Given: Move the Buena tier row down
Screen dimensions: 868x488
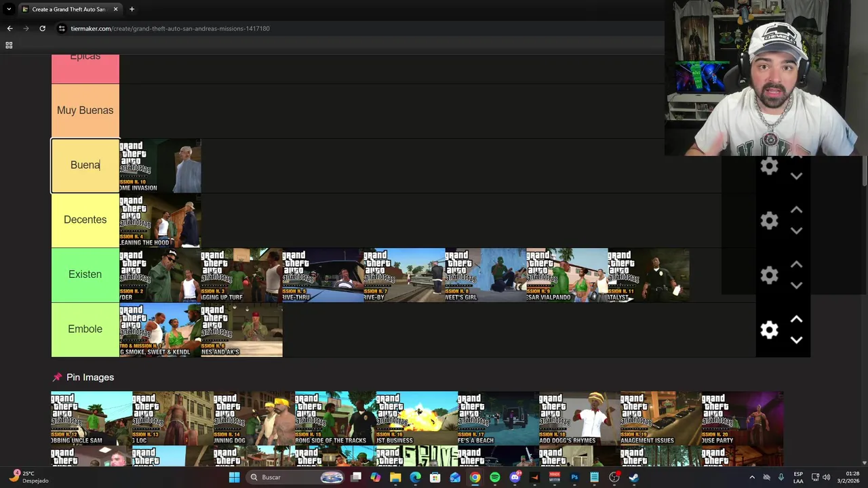Looking at the screenshot, I should [x=797, y=176].
